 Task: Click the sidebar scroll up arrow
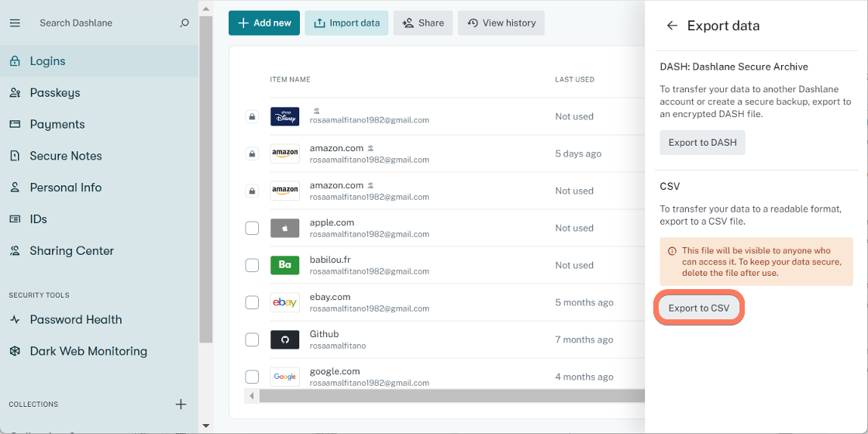205,9
